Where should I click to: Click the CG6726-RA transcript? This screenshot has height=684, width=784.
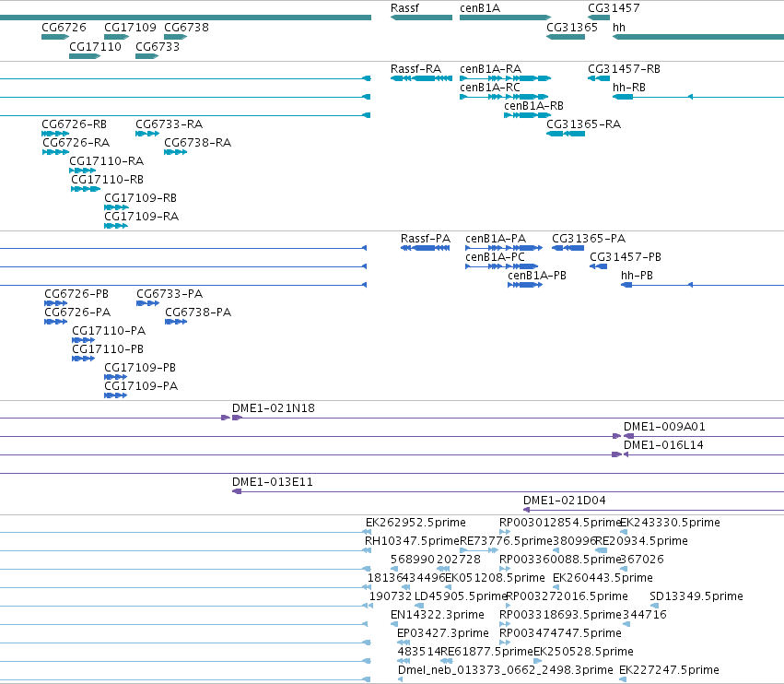(x=55, y=152)
